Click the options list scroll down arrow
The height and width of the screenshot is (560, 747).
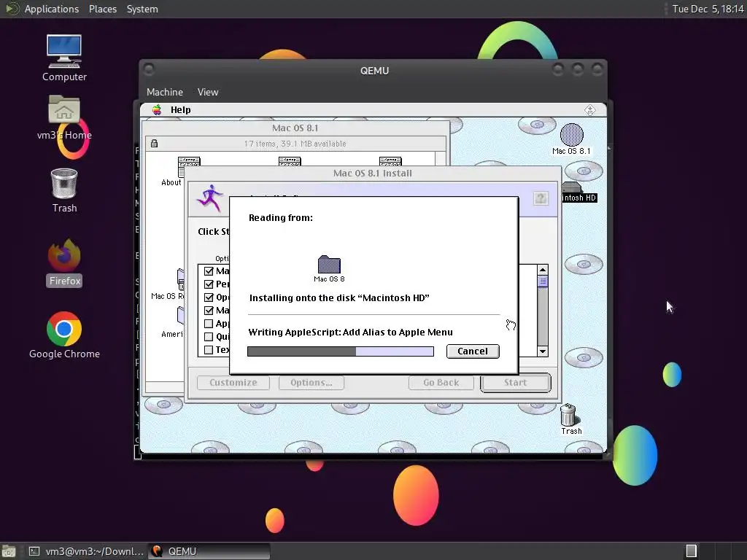click(x=543, y=351)
